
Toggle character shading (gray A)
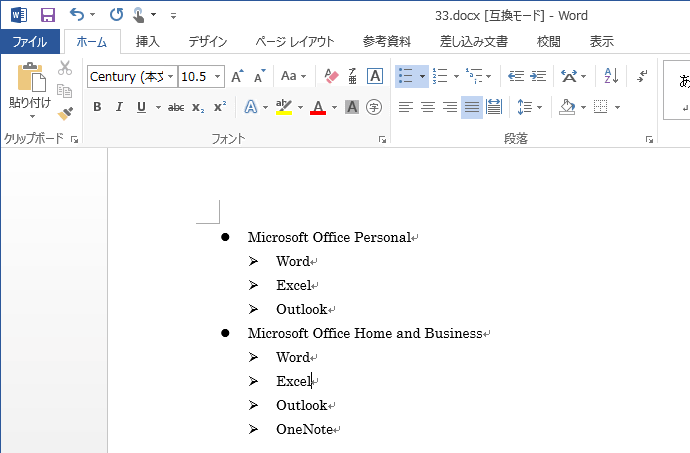[352, 107]
